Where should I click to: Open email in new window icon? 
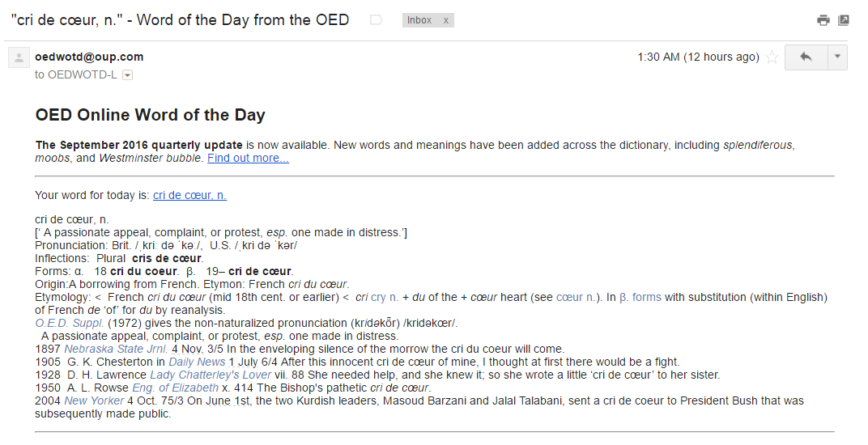pos(843,20)
